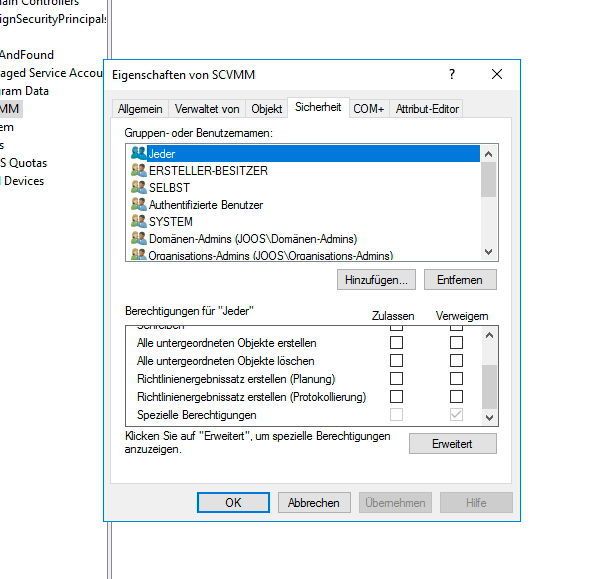The height and width of the screenshot is (579, 594).
Task: Select the Jeder group icon
Action: pyautogui.click(x=139, y=153)
